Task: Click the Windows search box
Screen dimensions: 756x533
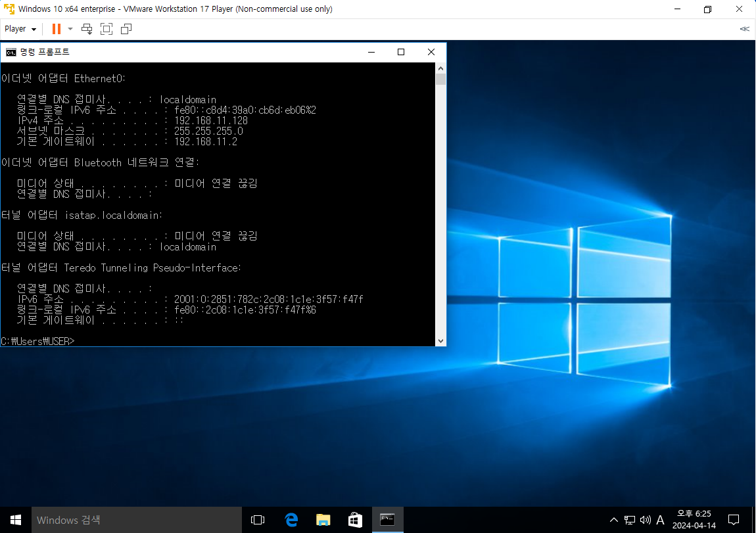Action: [137, 520]
